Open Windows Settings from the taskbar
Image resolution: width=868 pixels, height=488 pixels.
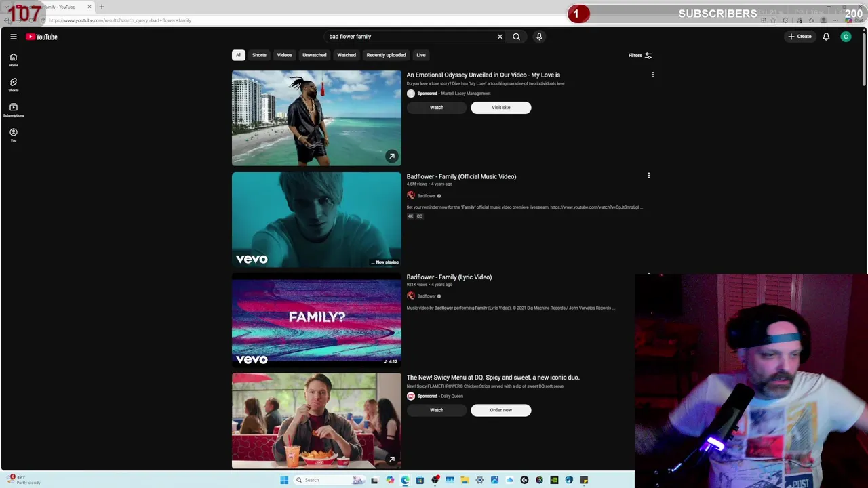479,480
